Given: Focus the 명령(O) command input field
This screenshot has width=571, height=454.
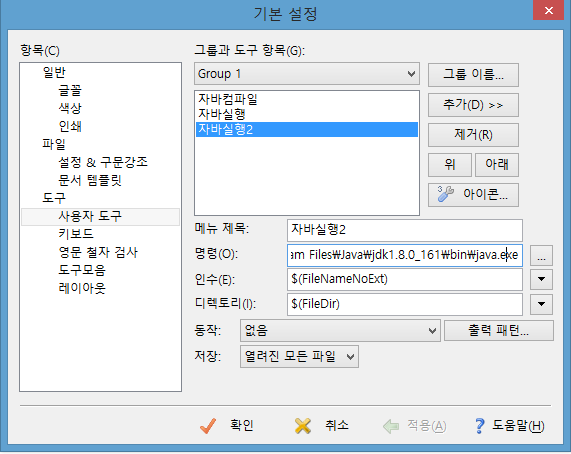Looking at the screenshot, I should point(405,255).
